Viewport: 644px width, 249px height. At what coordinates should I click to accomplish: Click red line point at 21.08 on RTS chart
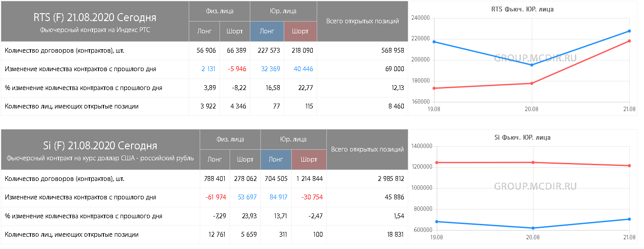[x=629, y=41]
